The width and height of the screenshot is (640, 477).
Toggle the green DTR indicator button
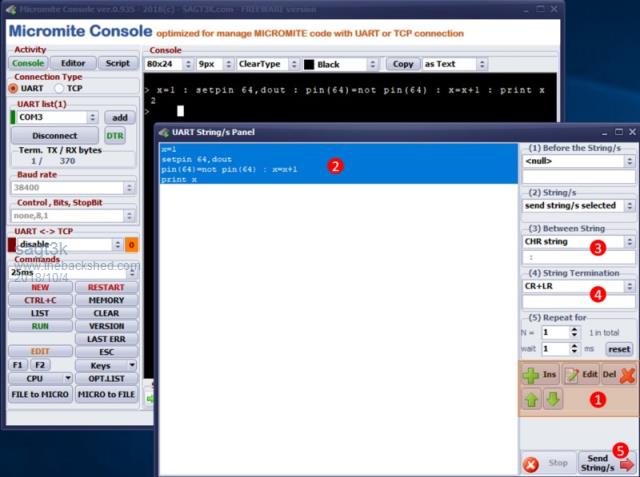pyautogui.click(x=116, y=136)
